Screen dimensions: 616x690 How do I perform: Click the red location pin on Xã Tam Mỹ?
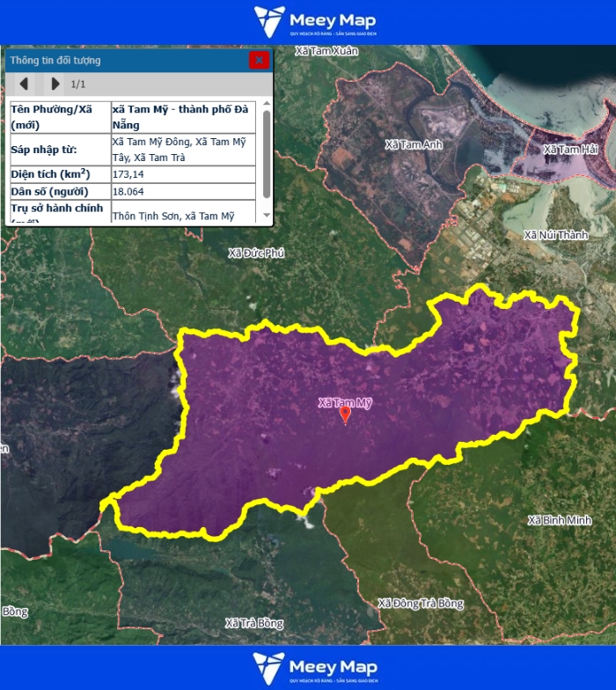345,415
